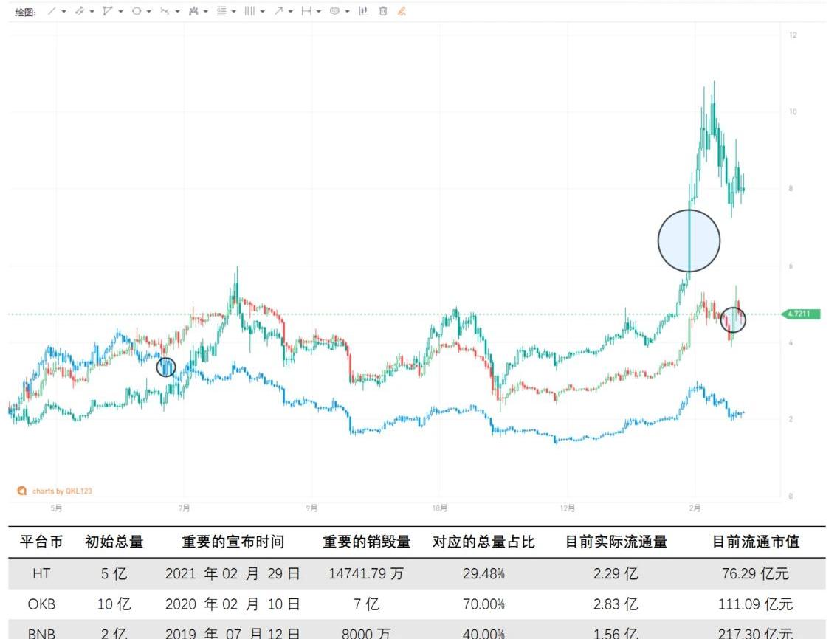Click the 对应的总量占比 column header
The image size is (840, 639).
(x=483, y=542)
